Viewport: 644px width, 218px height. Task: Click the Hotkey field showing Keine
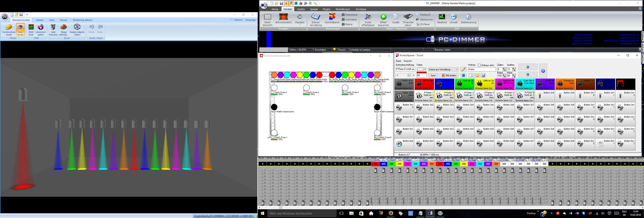(481, 69)
